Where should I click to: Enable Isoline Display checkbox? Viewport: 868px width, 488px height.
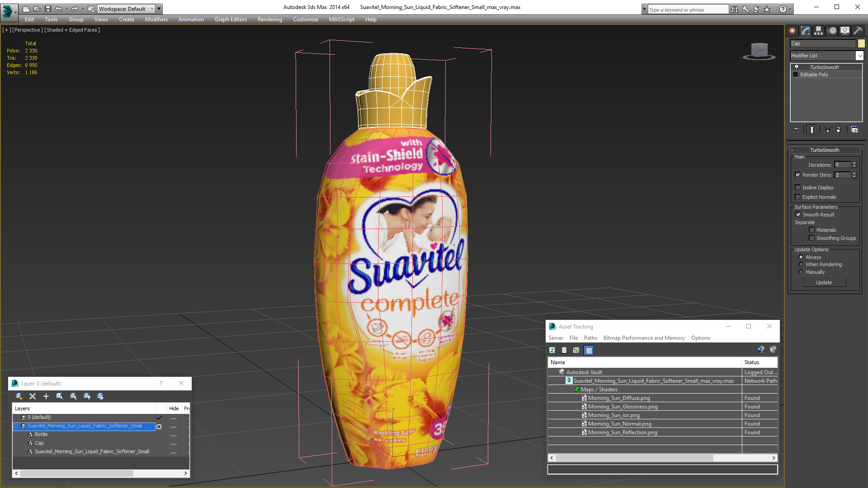797,188
